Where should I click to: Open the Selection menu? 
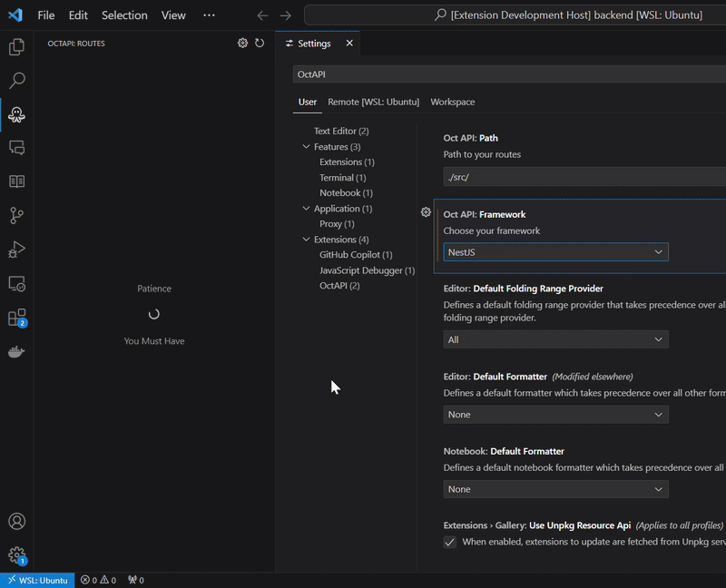click(x=124, y=15)
